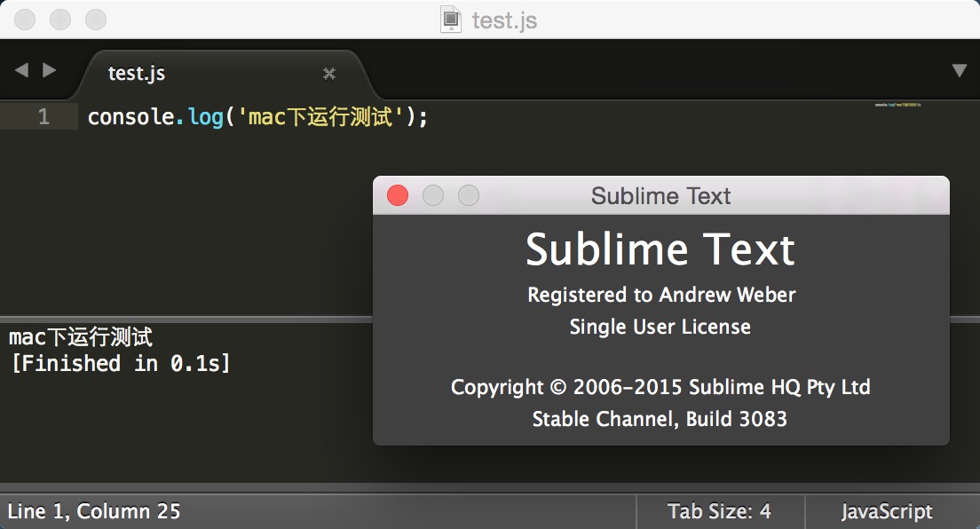Image resolution: width=980 pixels, height=529 pixels.
Task: Click line number 1 in gutter
Action: coord(43,116)
